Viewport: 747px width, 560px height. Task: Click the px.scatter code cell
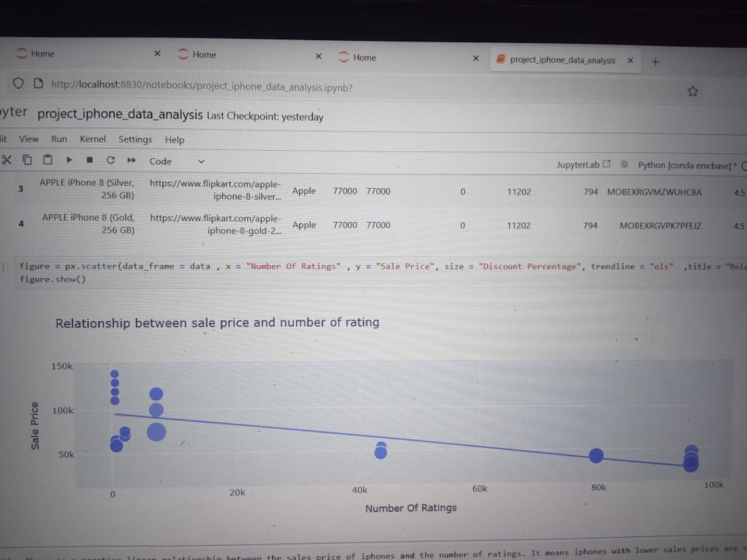(381, 273)
